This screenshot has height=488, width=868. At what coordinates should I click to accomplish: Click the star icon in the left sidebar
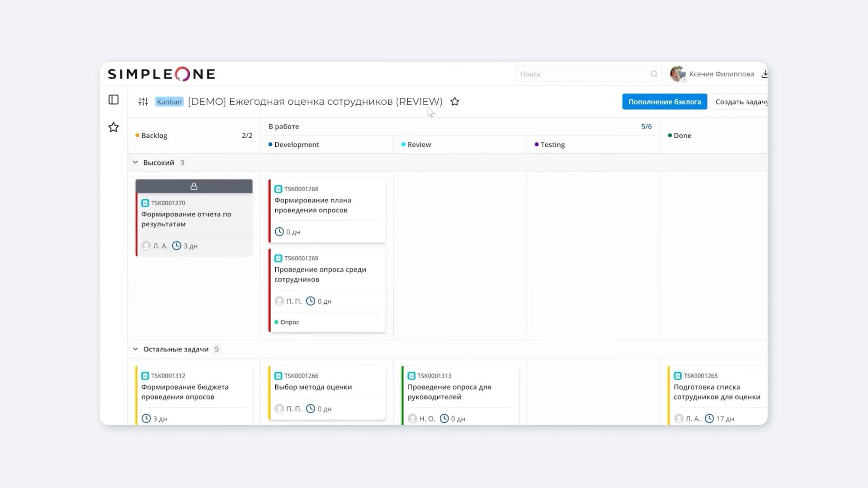[113, 127]
